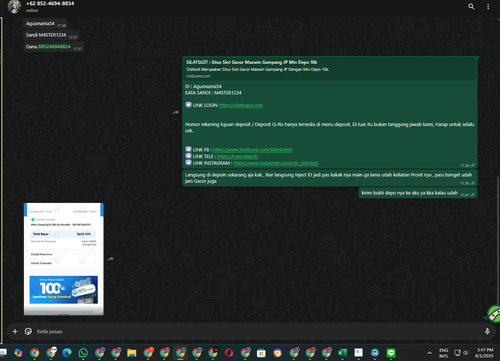This screenshot has height=361, width=500.
Task: Open File Explorer from the taskbar
Action: [132, 353]
